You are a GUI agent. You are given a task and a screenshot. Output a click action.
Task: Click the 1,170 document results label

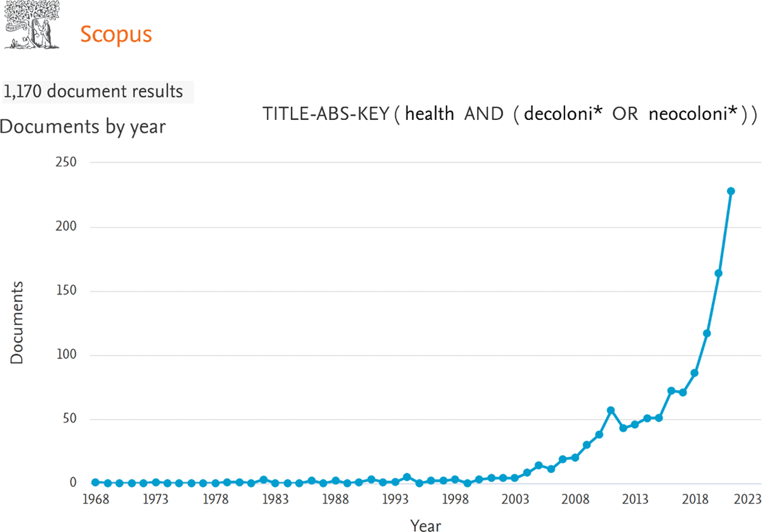click(x=93, y=91)
